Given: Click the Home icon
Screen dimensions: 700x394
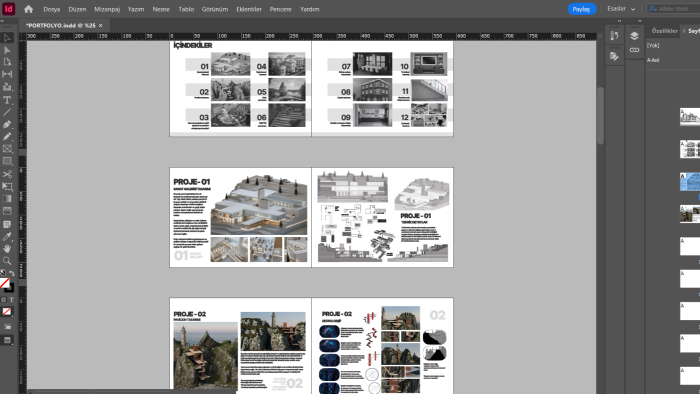Looking at the screenshot, I should (29, 9).
